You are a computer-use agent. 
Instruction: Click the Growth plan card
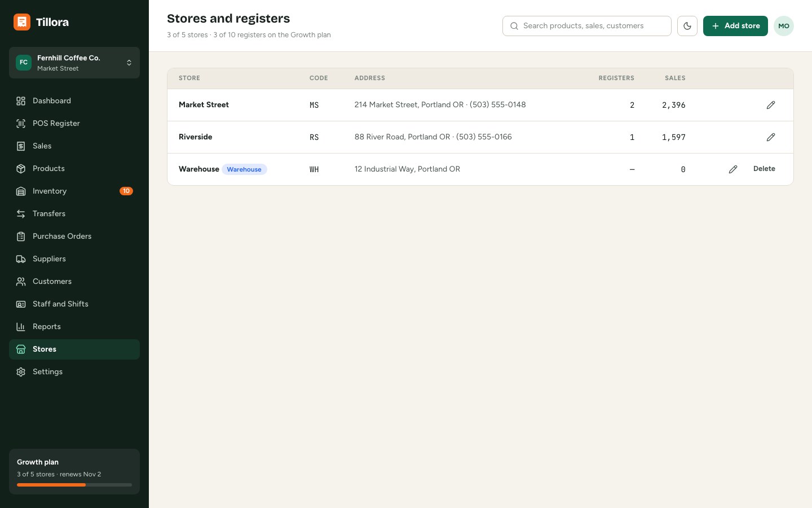(74, 471)
